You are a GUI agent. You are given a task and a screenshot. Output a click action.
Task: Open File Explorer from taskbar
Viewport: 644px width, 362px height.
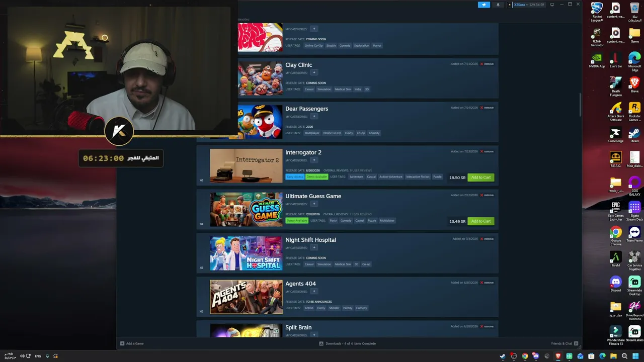click(613, 356)
